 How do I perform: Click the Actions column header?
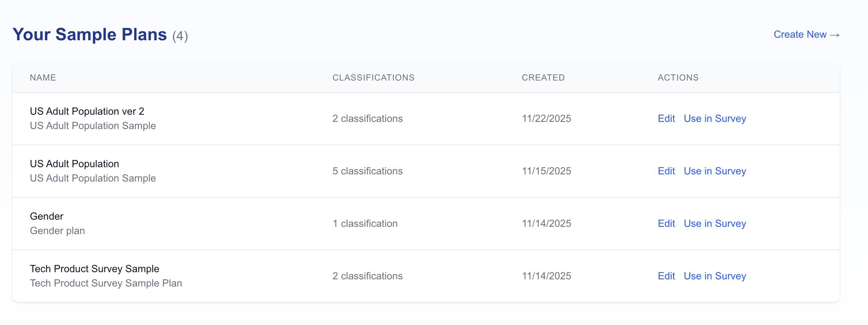pyautogui.click(x=678, y=78)
